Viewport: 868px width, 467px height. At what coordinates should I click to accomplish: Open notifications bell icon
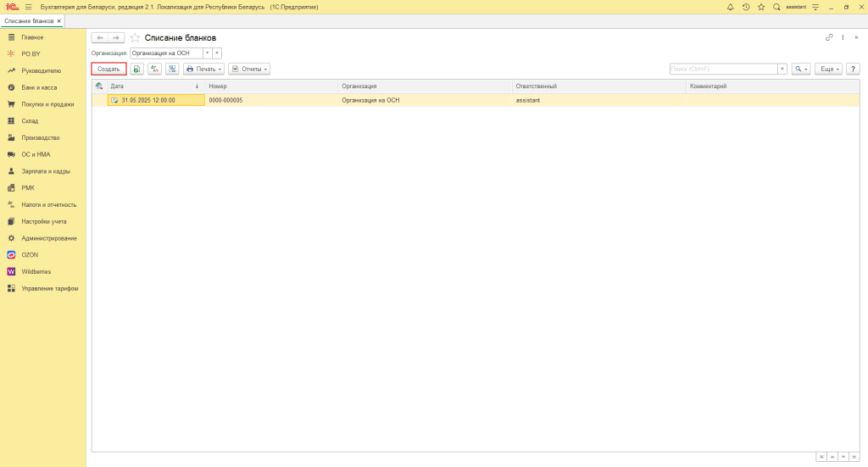click(730, 7)
